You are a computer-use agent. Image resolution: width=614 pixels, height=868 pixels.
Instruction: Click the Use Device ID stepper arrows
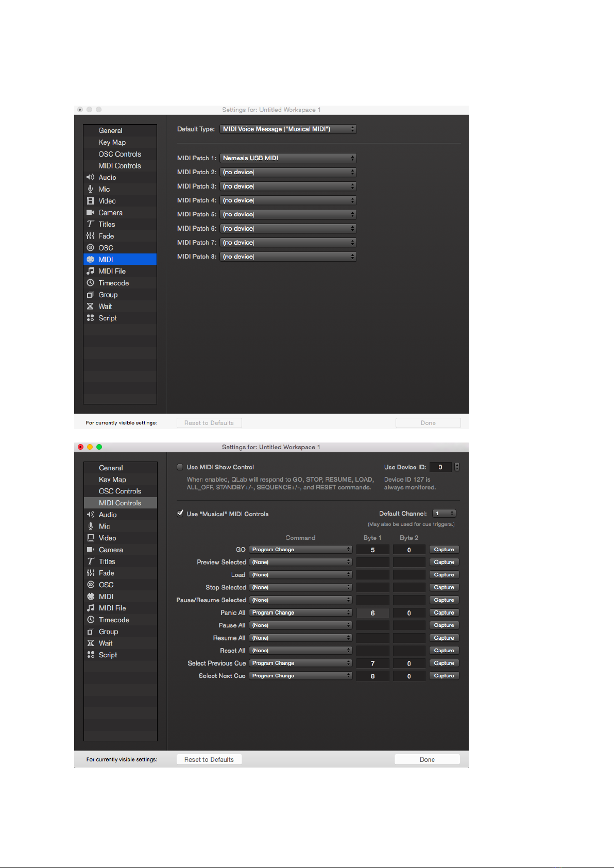click(x=457, y=467)
